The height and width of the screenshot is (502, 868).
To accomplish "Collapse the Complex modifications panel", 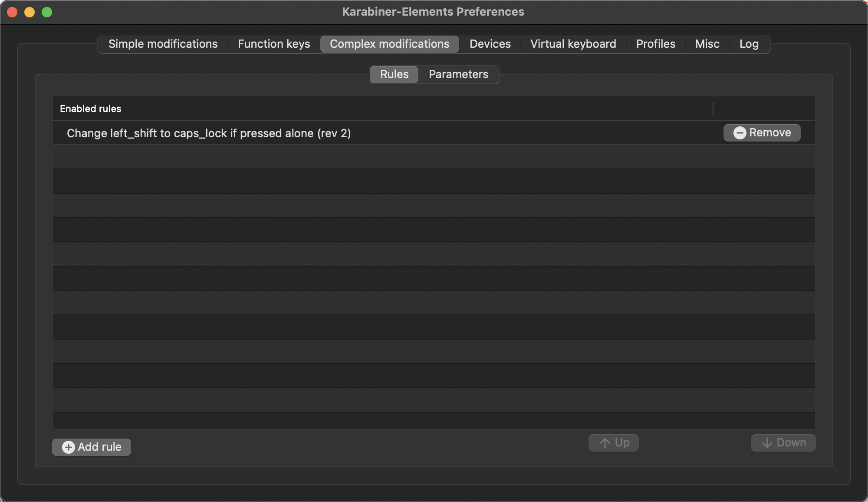I will (389, 43).
